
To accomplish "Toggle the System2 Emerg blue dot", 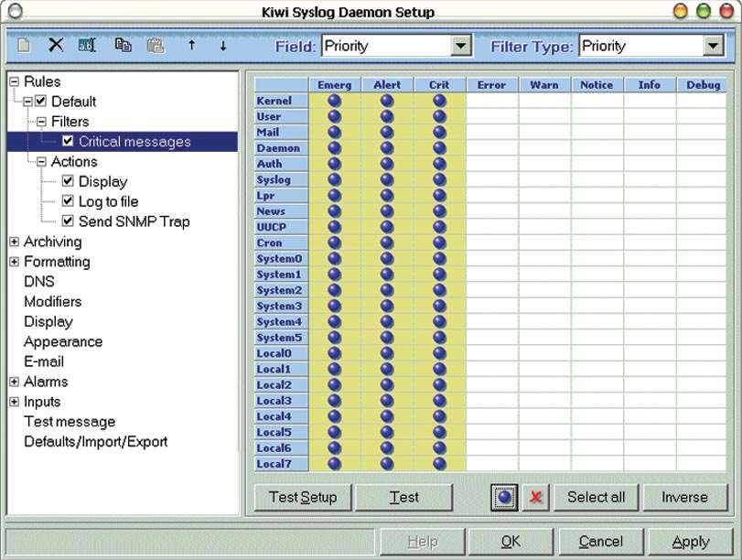I will [335, 290].
